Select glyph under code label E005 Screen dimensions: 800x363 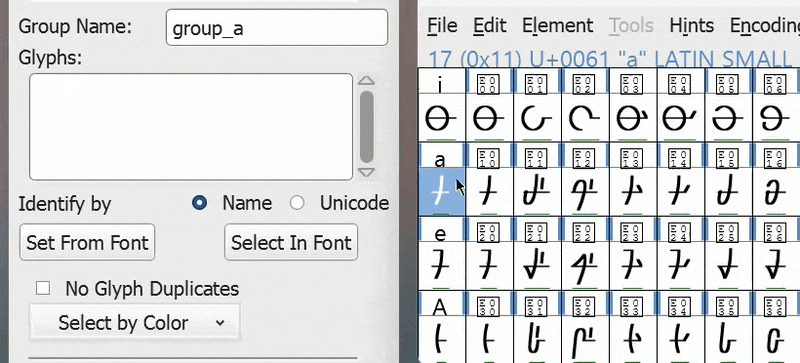[729, 118]
